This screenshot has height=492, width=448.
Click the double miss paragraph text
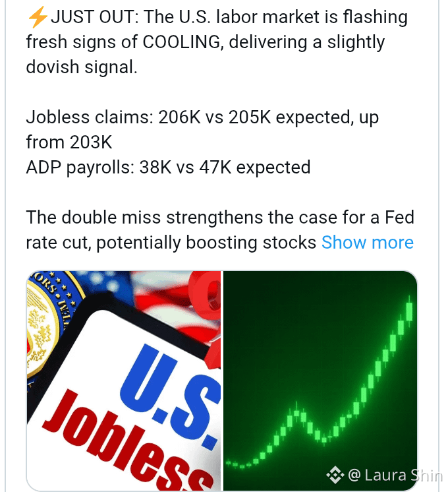tap(220, 230)
